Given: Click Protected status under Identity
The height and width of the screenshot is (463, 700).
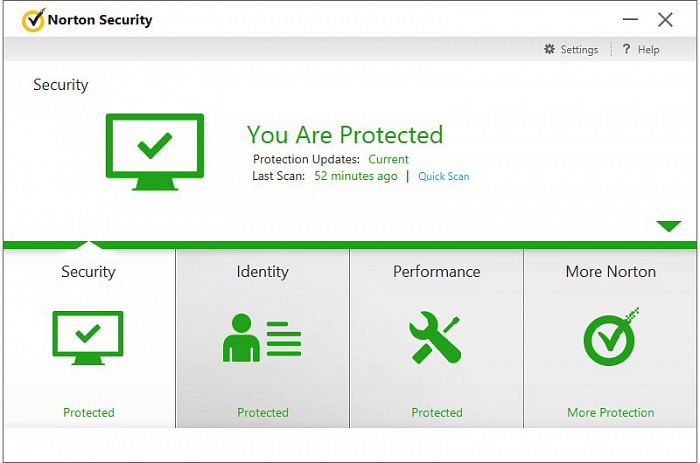Looking at the screenshot, I should (262, 413).
